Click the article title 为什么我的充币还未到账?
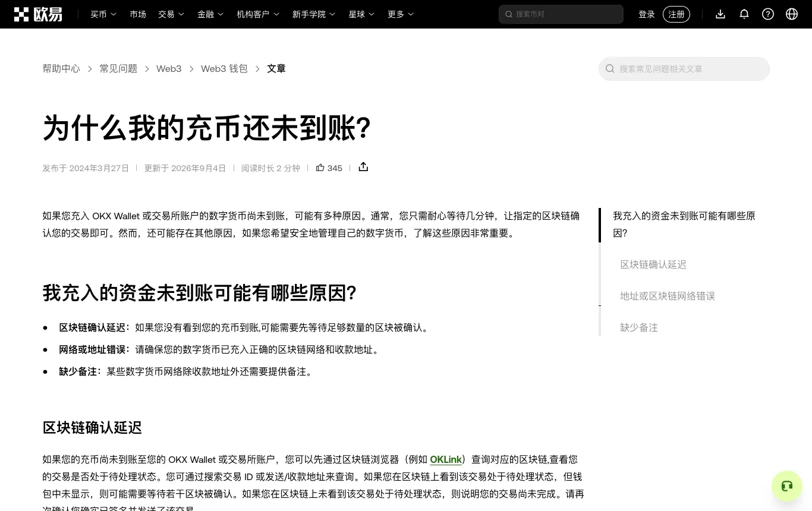 tap(206, 128)
